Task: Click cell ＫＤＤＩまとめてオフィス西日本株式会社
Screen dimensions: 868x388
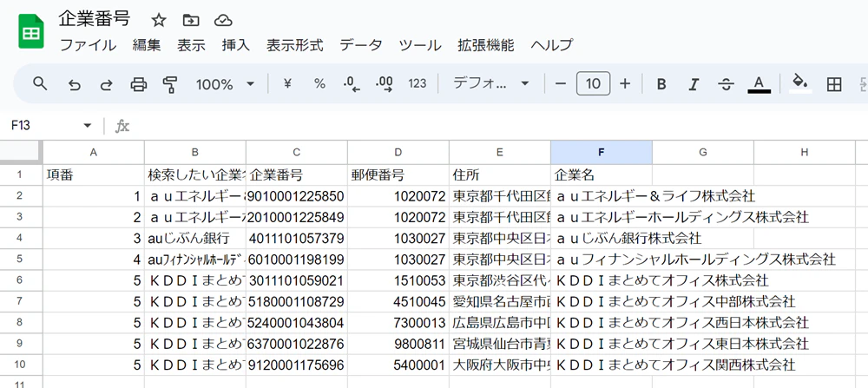Action: (602, 323)
